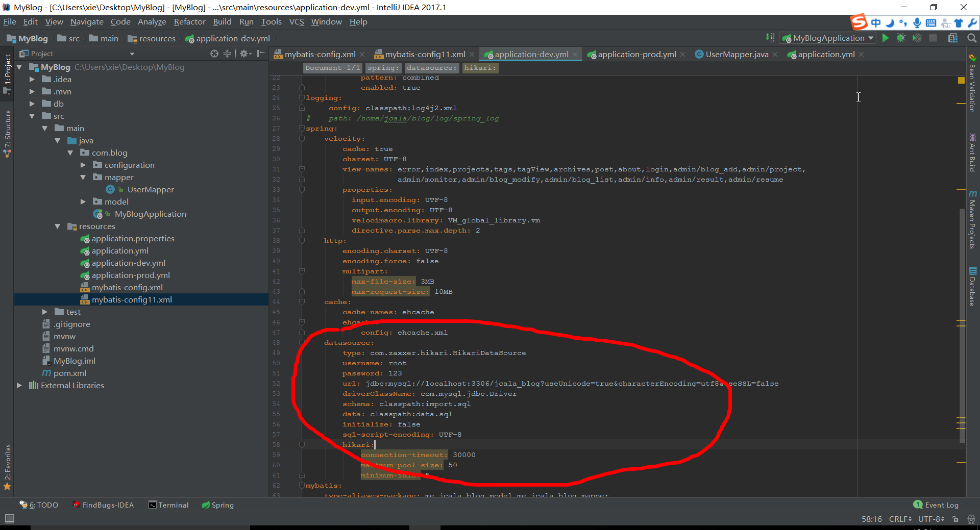Hide the Project panel with hide icon
Screen dimensions: 980x530
[x=261, y=54]
